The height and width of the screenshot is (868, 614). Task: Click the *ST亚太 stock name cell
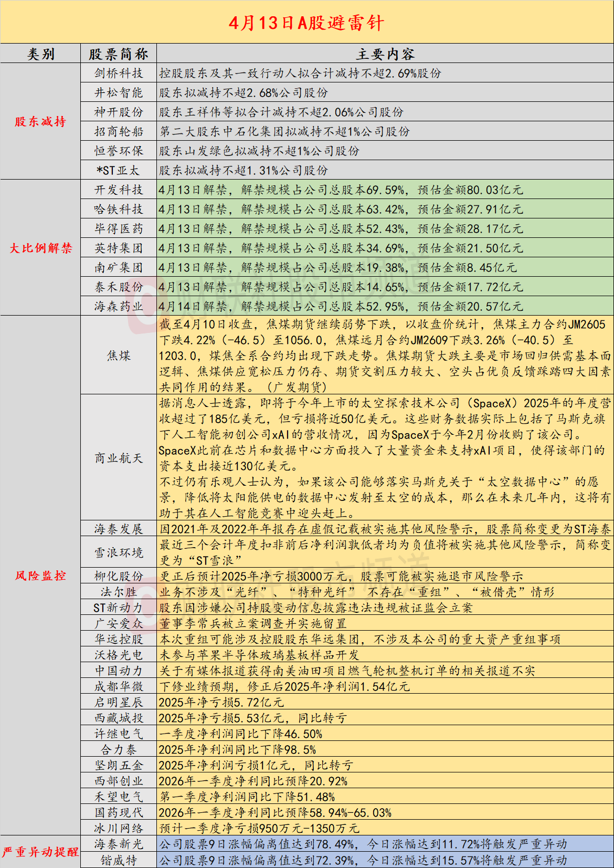pyautogui.click(x=119, y=170)
